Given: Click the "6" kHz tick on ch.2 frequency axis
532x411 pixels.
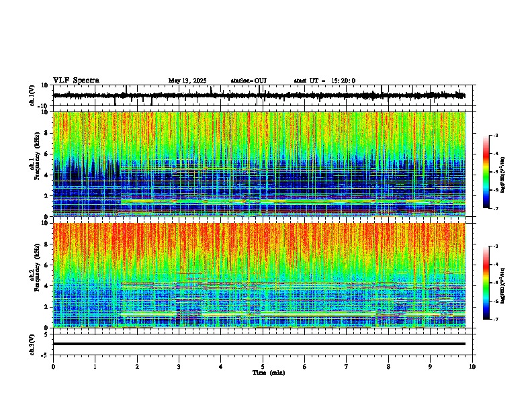Looking at the screenshot, I should pos(46,265).
